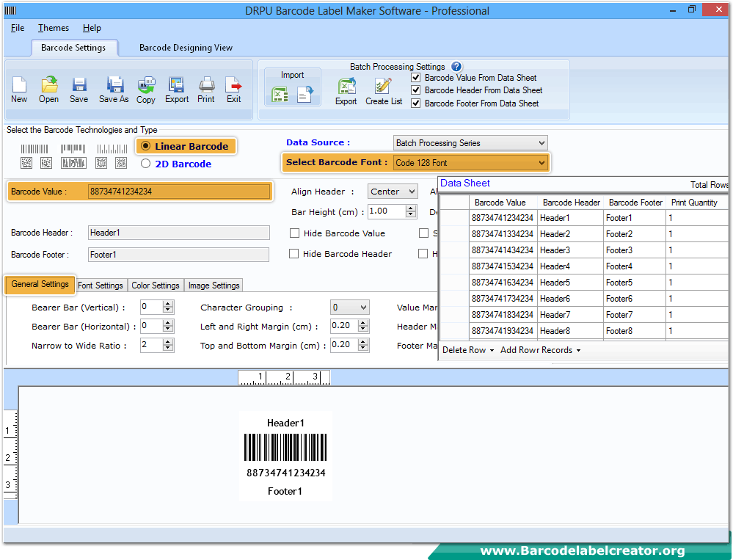Click the Copy barcode icon
Screen dimensions: 733x560
[146, 85]
